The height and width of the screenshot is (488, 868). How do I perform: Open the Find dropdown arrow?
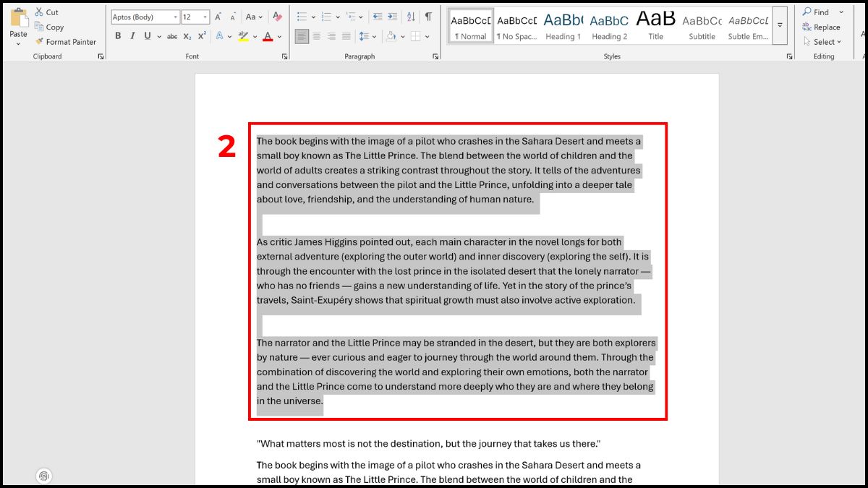pyautogui.click(x=841, y=12)
